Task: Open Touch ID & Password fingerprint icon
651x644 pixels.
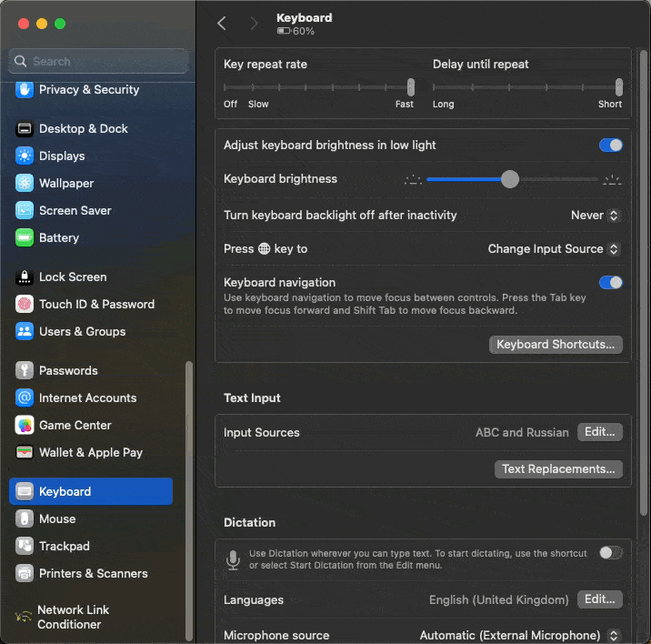Action: pos(25,304)
